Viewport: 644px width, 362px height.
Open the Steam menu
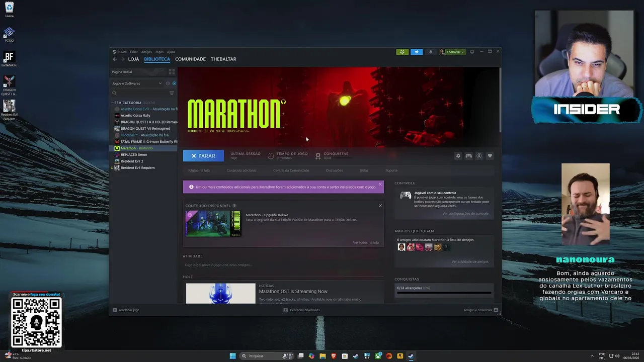pos(120,52)
